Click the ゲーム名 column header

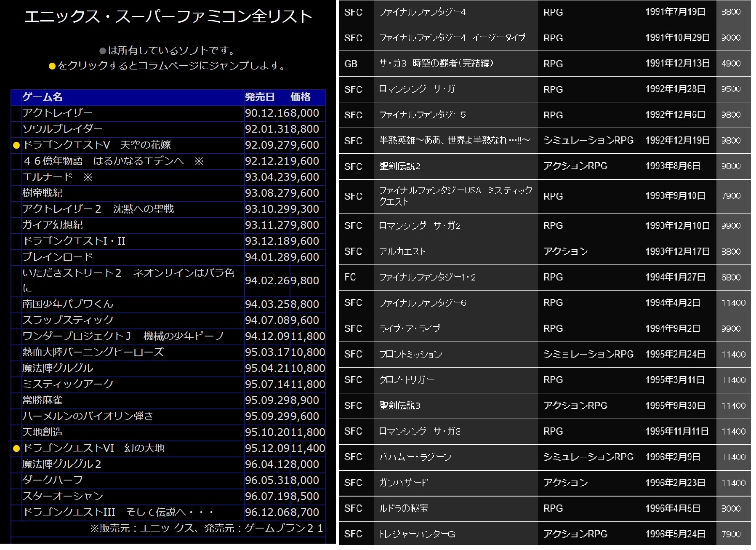point(43,97)
